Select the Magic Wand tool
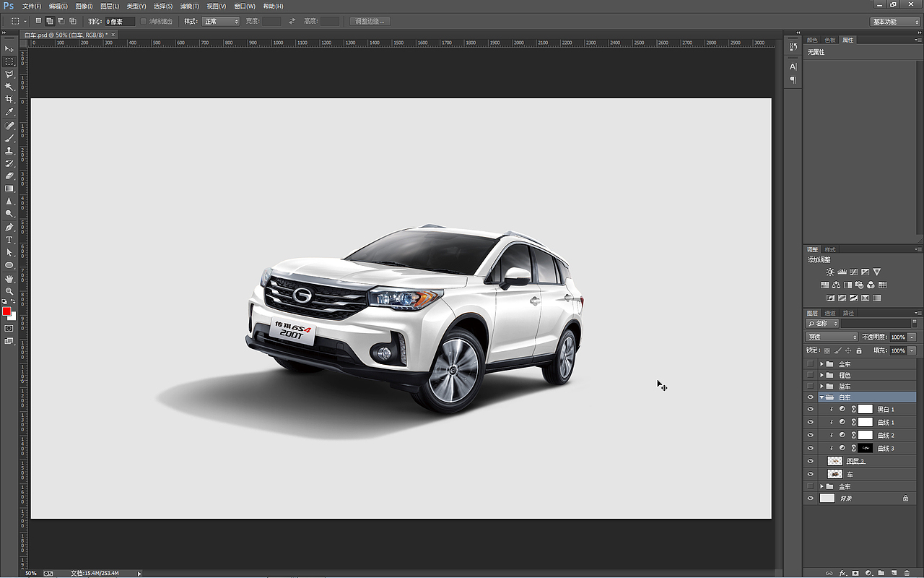Screen dimensions: 924x578 pos(9,87)
